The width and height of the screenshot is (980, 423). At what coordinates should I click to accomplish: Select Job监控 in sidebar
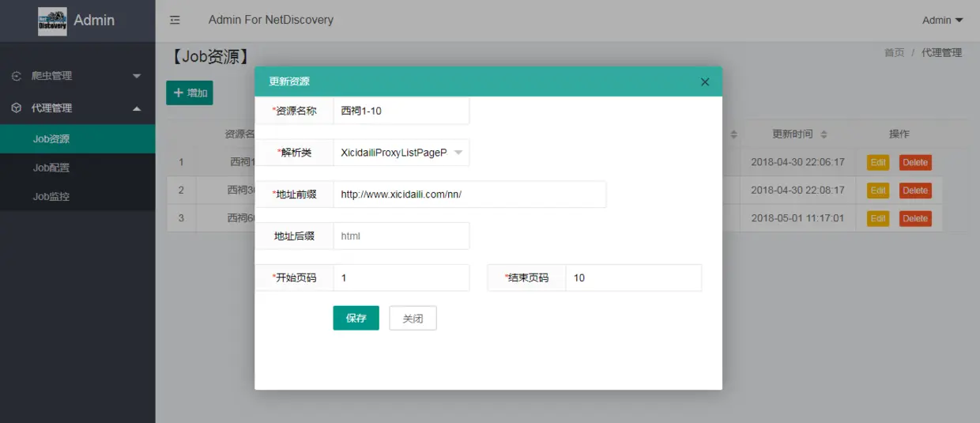tap(77, 196)
